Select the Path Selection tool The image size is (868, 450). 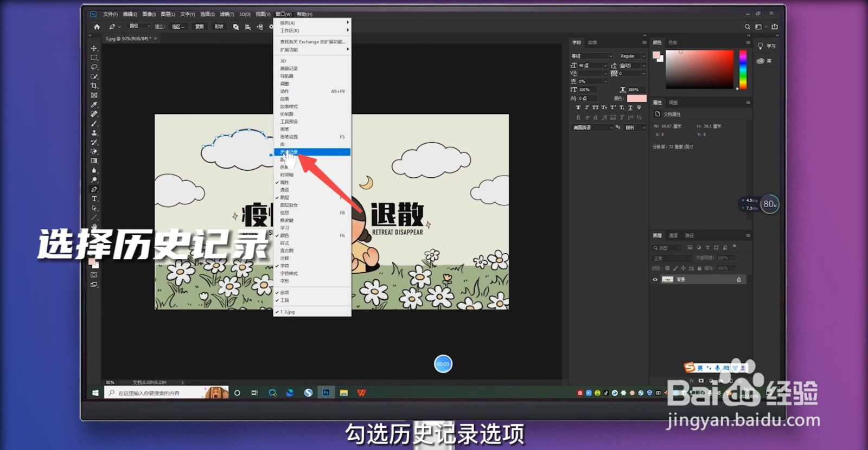click(94, 208)
